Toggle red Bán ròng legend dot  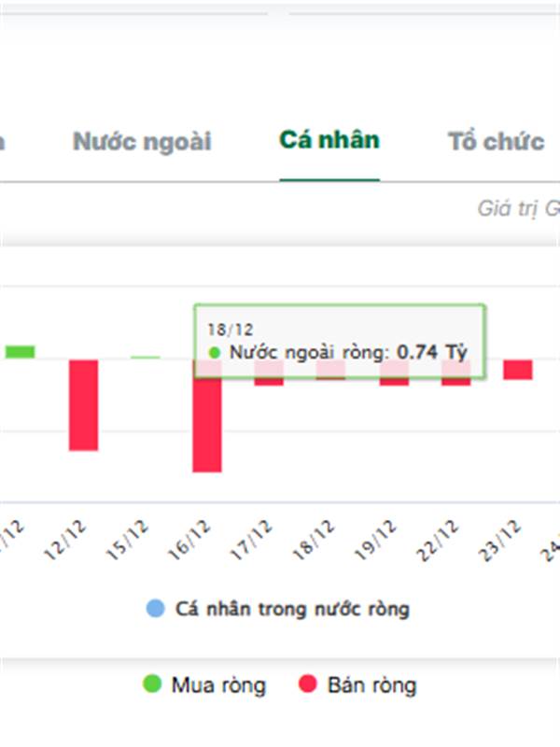click(x=308, y=684)
